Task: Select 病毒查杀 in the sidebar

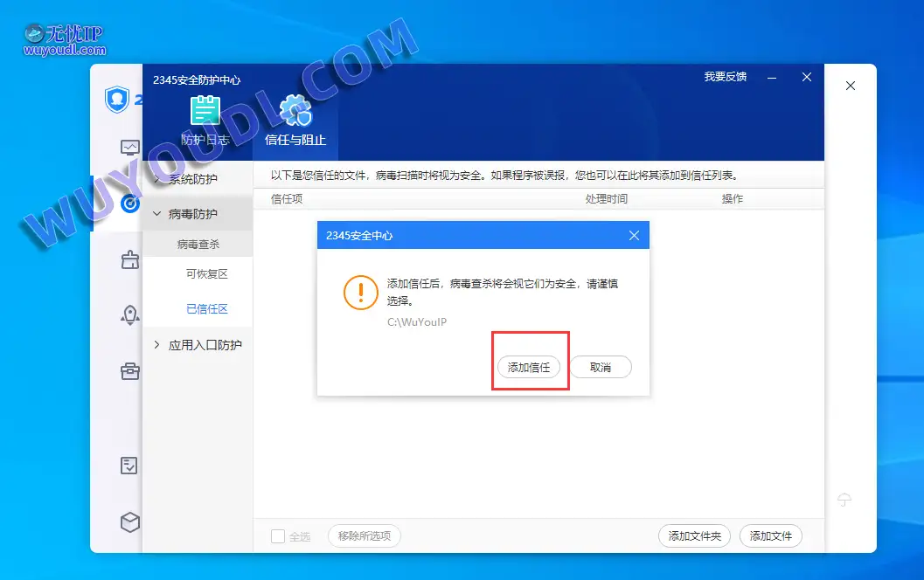Action: point(198,245)
